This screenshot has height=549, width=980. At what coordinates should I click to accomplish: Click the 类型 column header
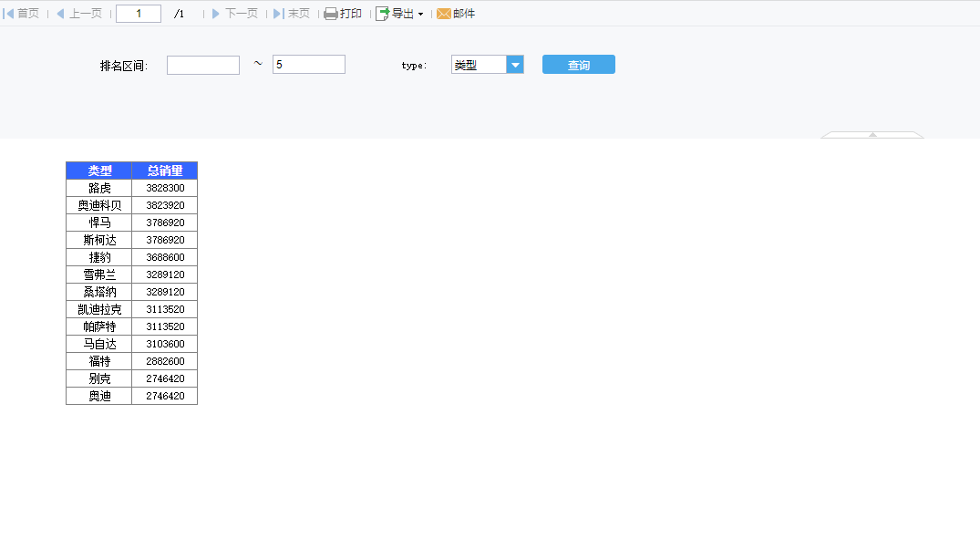pos(99,171)
